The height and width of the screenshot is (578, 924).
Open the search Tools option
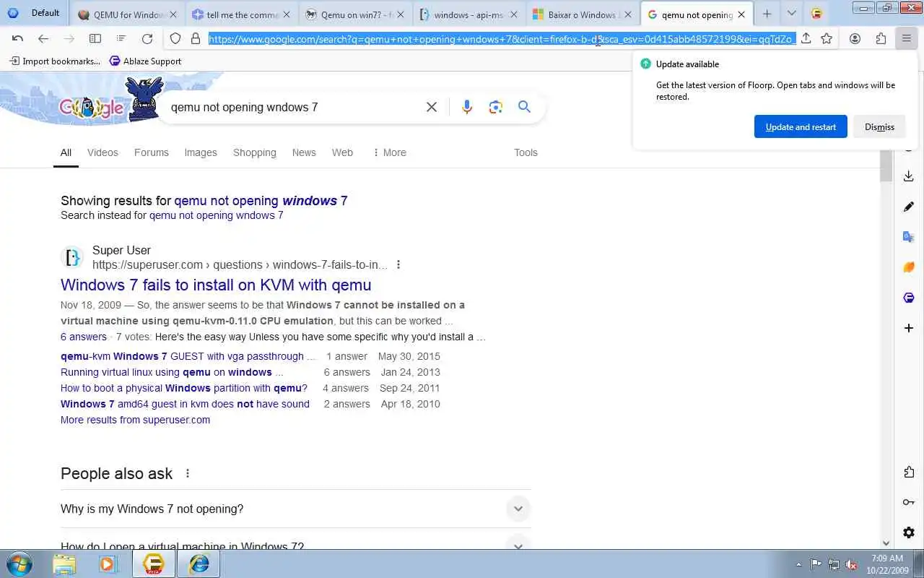pos(526,152)
